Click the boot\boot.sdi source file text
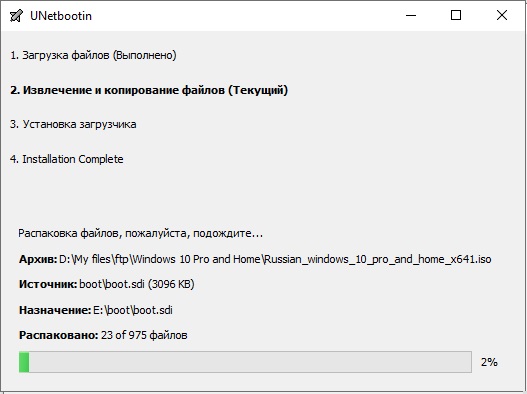Screen dimensions: 527x394 137,284
